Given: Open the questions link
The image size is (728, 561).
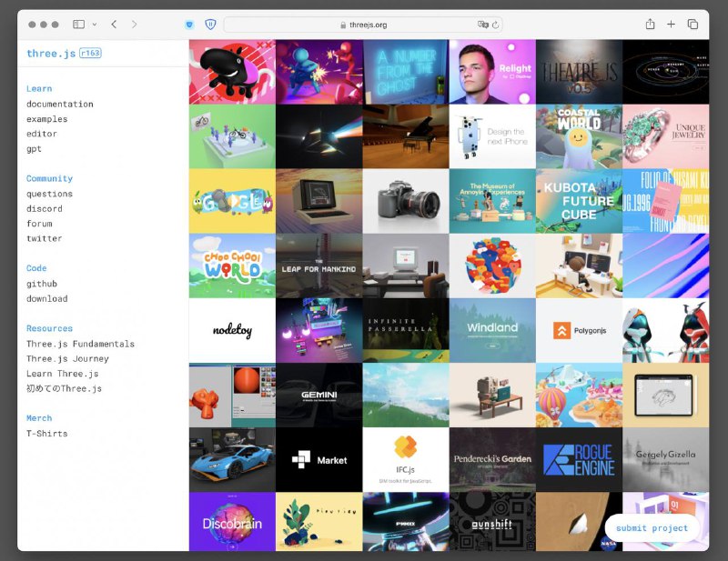Looking at the screenshot, I should coord(50,194).
